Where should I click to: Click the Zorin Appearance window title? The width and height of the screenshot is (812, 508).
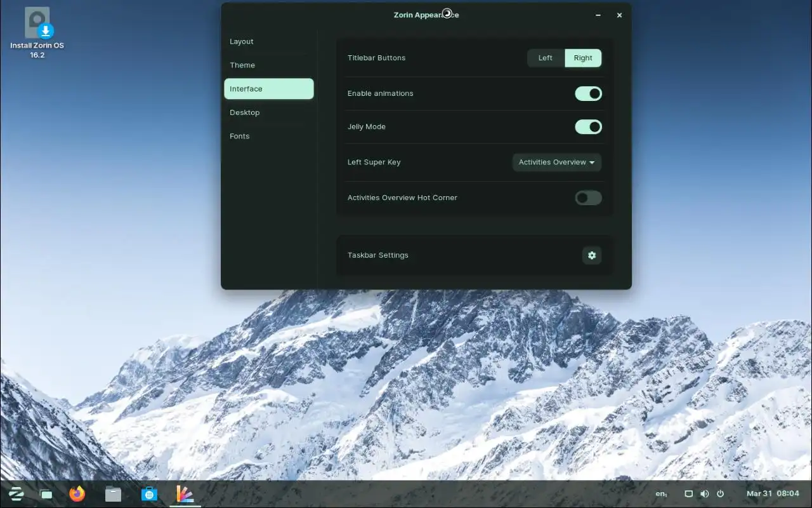tap(426, 15)
